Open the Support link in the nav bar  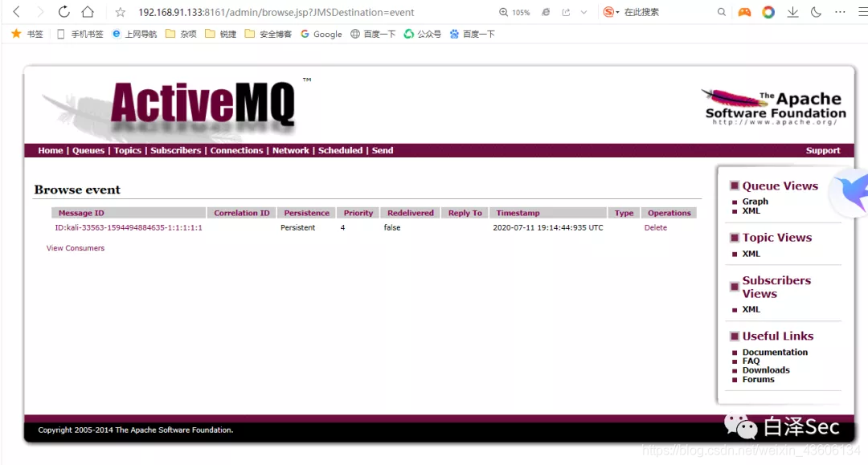click(823, 150)
